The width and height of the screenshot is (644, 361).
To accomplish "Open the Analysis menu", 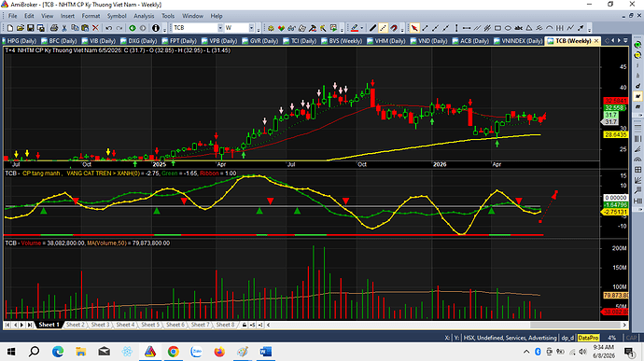I will 144,16.
